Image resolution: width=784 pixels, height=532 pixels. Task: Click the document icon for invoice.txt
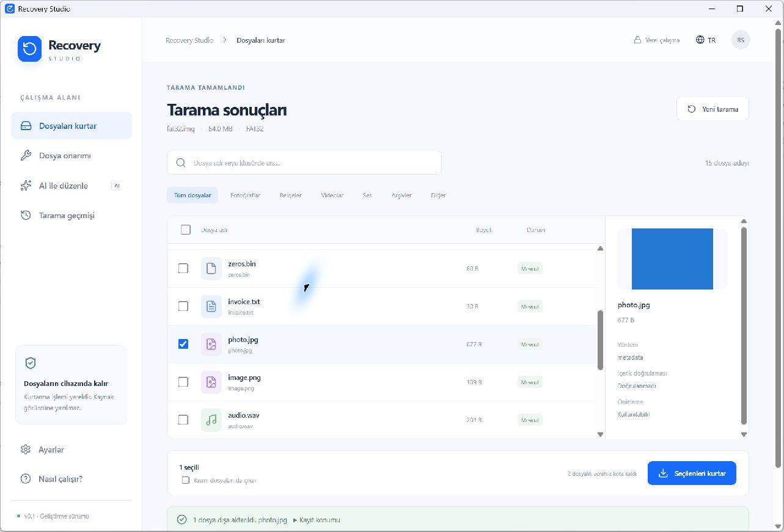211,307
